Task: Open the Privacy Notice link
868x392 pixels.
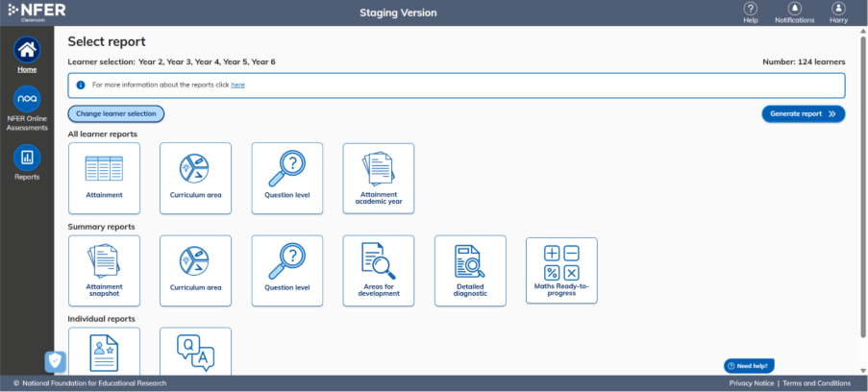Action: (x=752, y=383)
